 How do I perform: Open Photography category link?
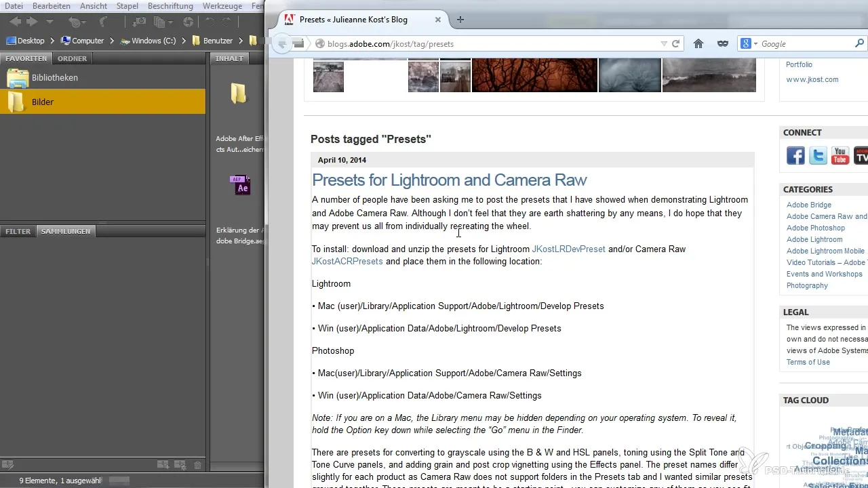(x=807, y=285)
